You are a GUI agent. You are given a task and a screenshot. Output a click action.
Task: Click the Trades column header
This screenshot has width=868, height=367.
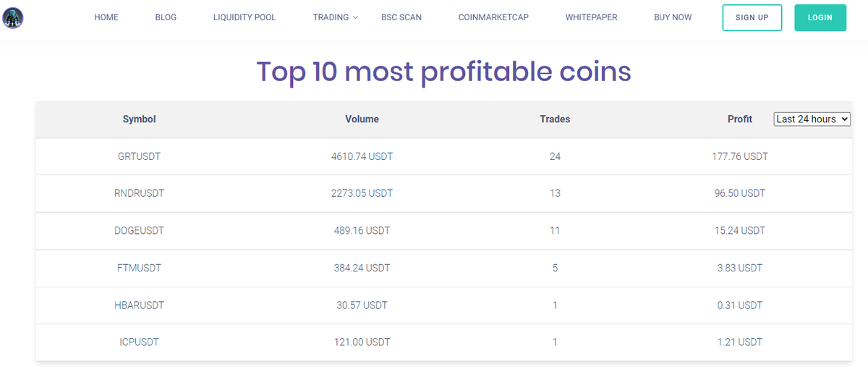(555, 119)
